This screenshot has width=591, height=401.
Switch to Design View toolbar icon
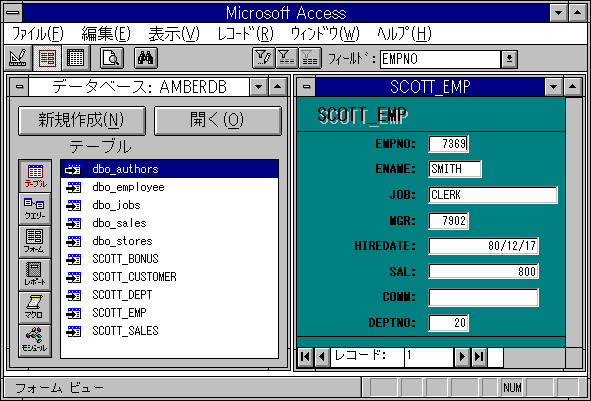pos(17,58)
